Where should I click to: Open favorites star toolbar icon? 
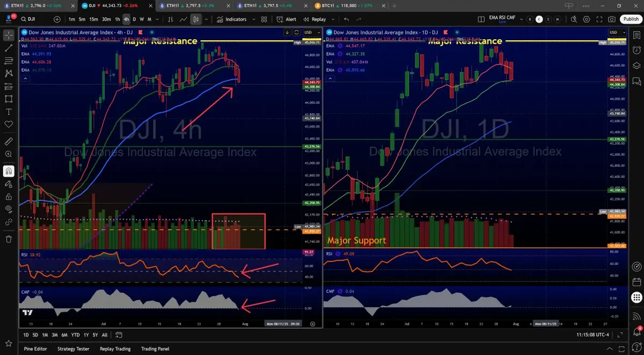click(x=9, y=343)
